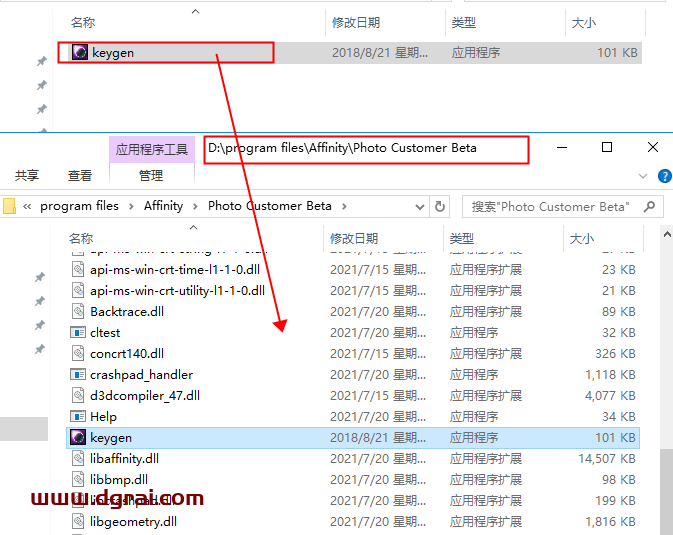Viewport: 673px width, 535px height.
Task: Click 2018/8/21 date in lower window
Action: click(378, 438)
